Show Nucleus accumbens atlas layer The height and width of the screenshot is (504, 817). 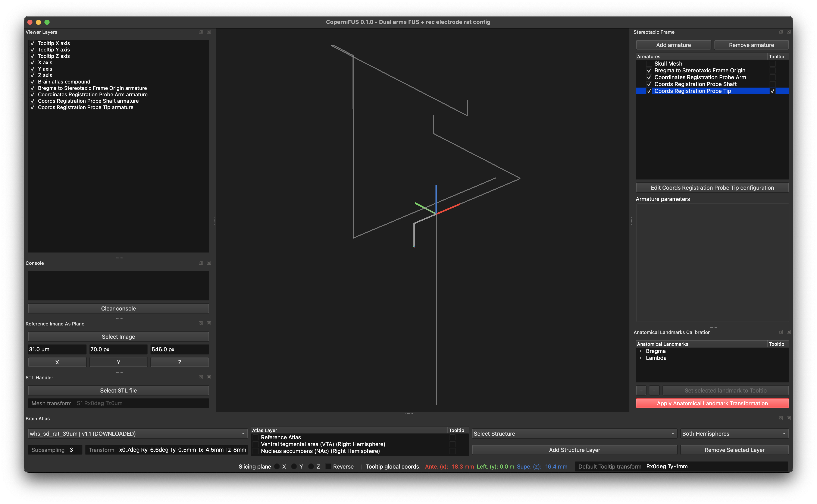point(256,451)
